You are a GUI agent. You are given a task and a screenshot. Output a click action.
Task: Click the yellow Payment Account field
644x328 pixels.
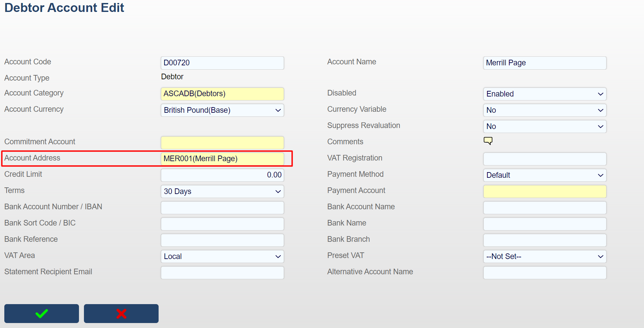(x=544, y=191)
